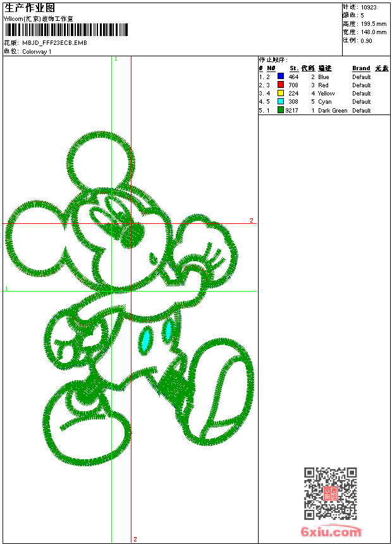Select the Yellow thread color swatch
Screen dimensions: 392x544
[x=281, y=93]
